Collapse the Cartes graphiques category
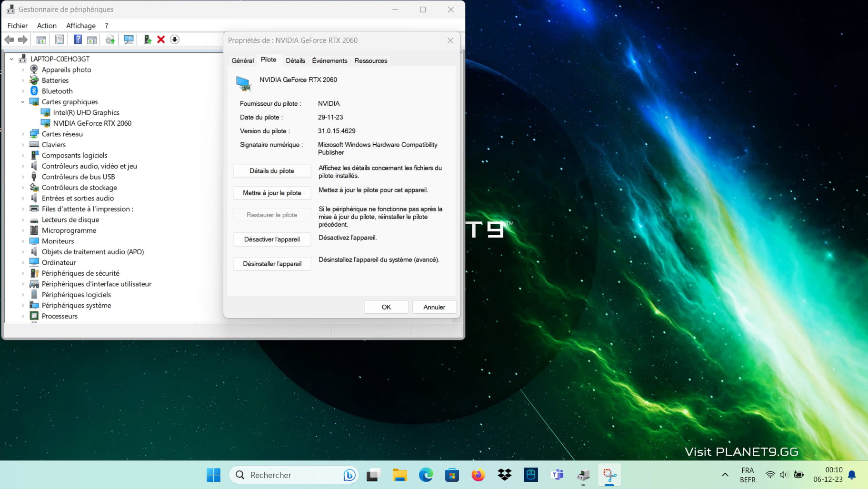Screen dimensions: 868x489 point(22,102)
